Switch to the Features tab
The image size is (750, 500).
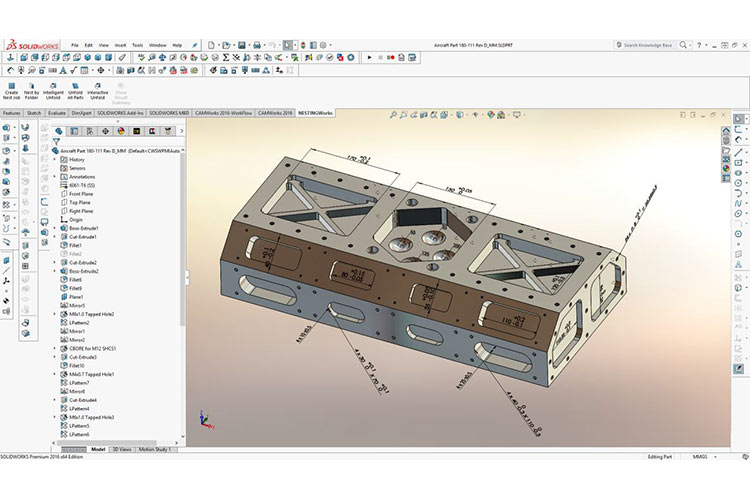tap(11, 113)
